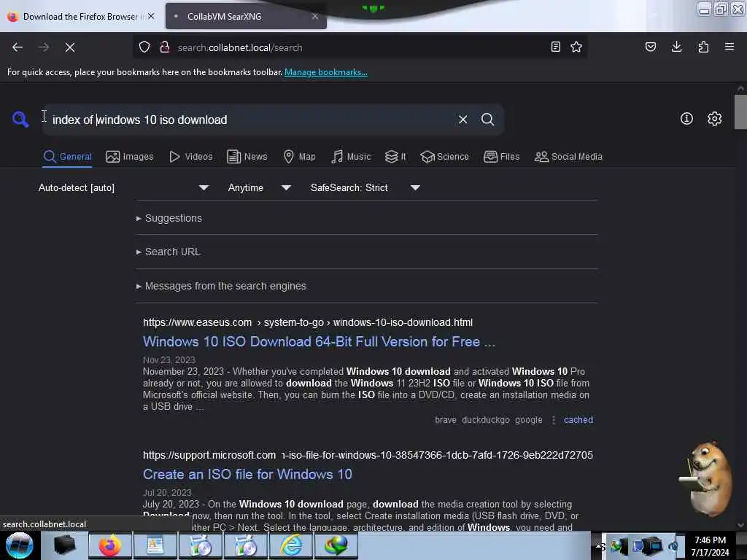
Task: Select the Social Media search category
Action: tap(568, 157)
